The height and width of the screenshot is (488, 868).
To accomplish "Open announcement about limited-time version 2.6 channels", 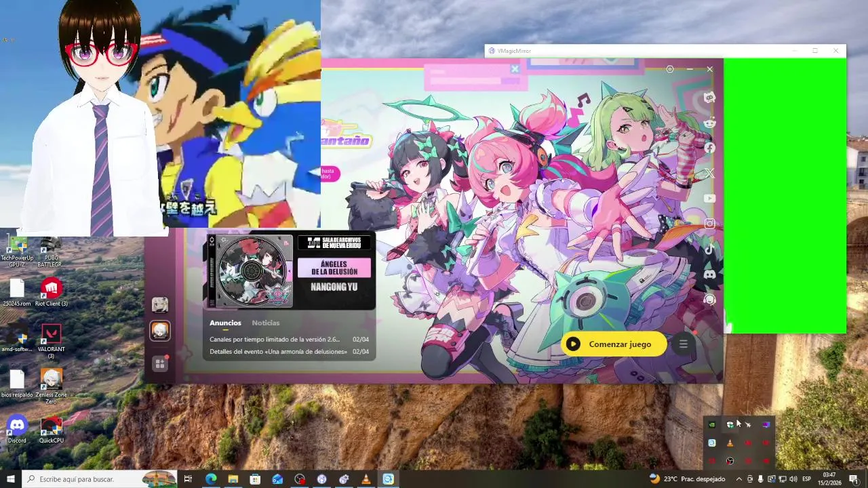I will tap(289, 339).
